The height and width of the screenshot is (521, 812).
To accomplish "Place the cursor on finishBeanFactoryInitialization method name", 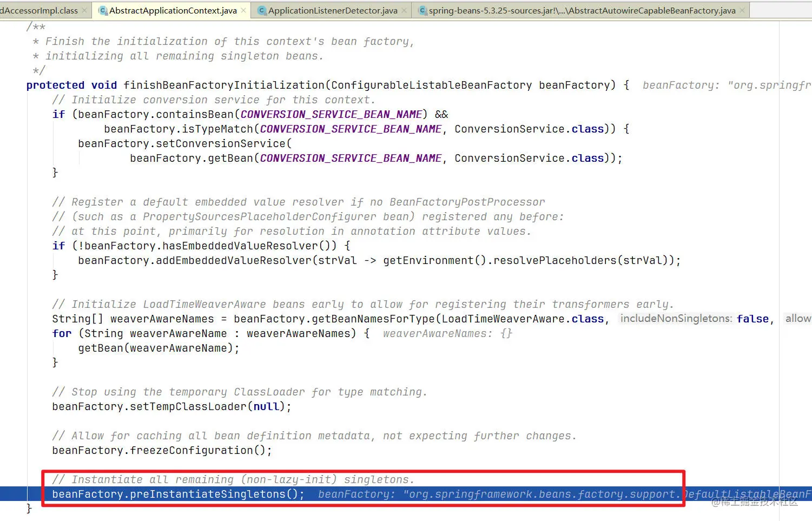I will [x=224, y=85].
